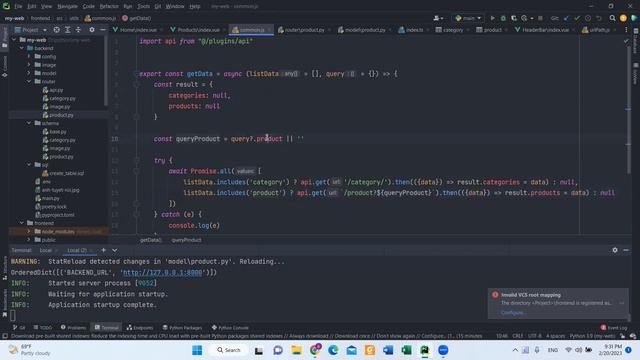Open the user account icon dropdown in toolbar

click(438, 18)
